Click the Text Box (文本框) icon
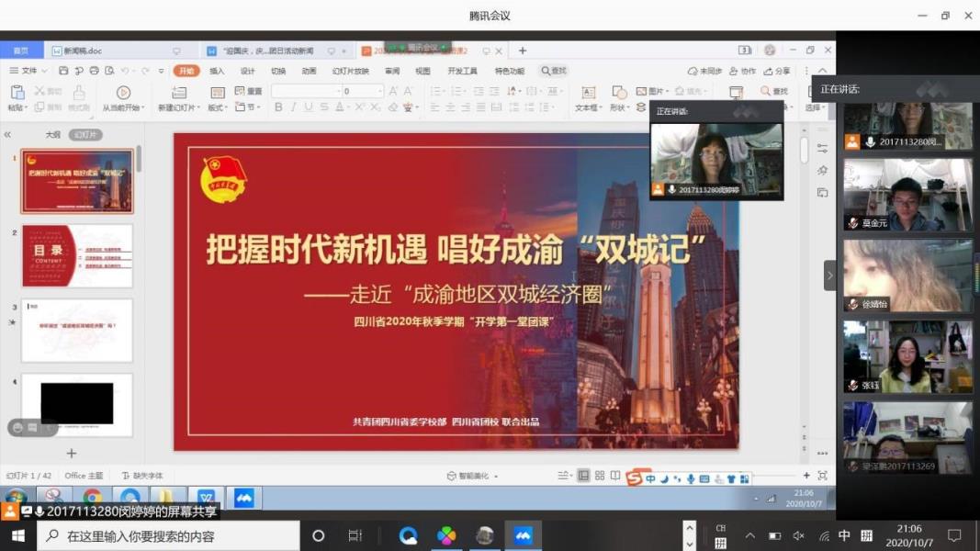Viewport: 980px width, 551px height. [x=588, y=93]
